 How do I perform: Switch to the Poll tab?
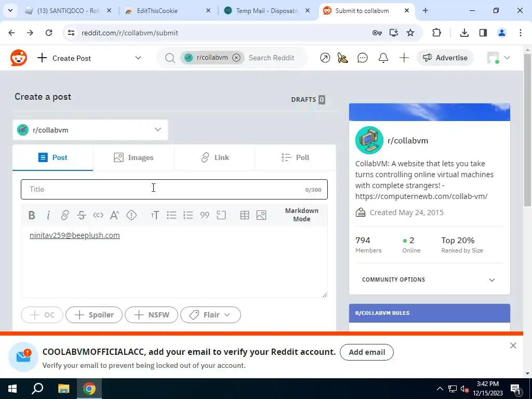(x=296, y=158)
